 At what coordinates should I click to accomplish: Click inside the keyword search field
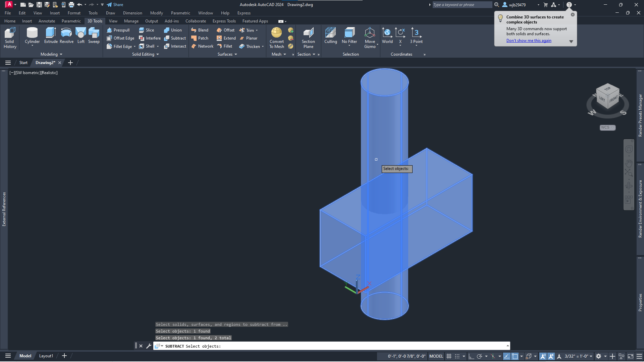pyautogui.click(x=462, y=4)
